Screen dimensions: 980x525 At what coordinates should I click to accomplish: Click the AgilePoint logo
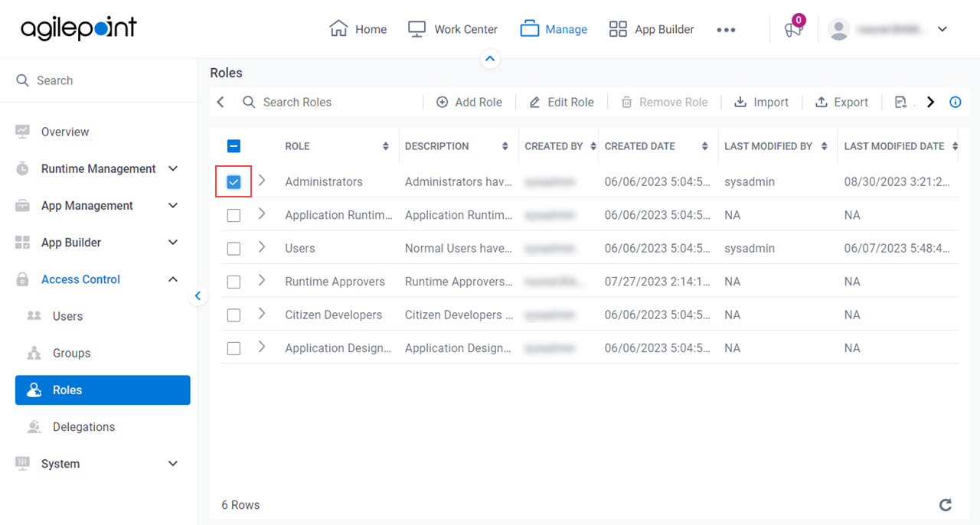click(79, 29)
